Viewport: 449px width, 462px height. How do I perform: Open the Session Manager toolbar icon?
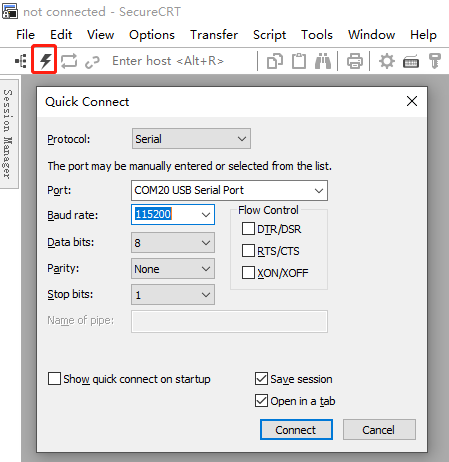click(21, 61)
